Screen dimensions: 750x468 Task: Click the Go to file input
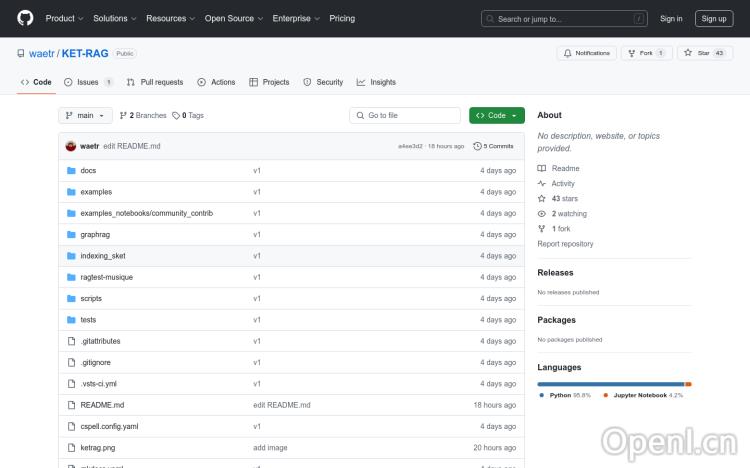tap(406, 116)
